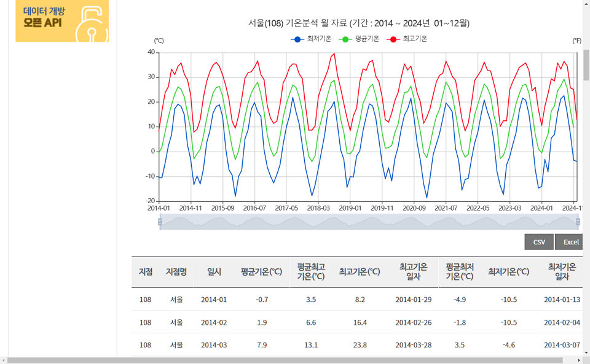Click the -0.7 average temperature cell

point(262,300)
